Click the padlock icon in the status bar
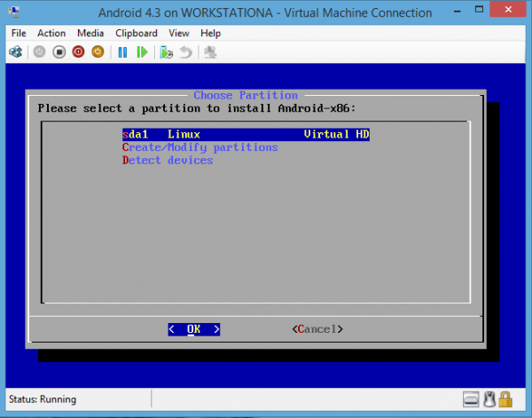Screen dimensions: 532x418 (505, 399)
